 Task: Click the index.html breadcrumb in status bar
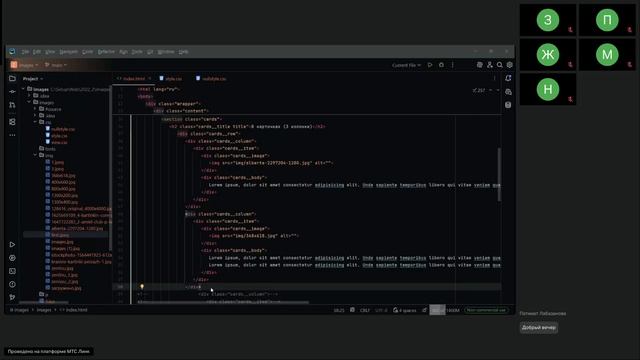[74, 310]
